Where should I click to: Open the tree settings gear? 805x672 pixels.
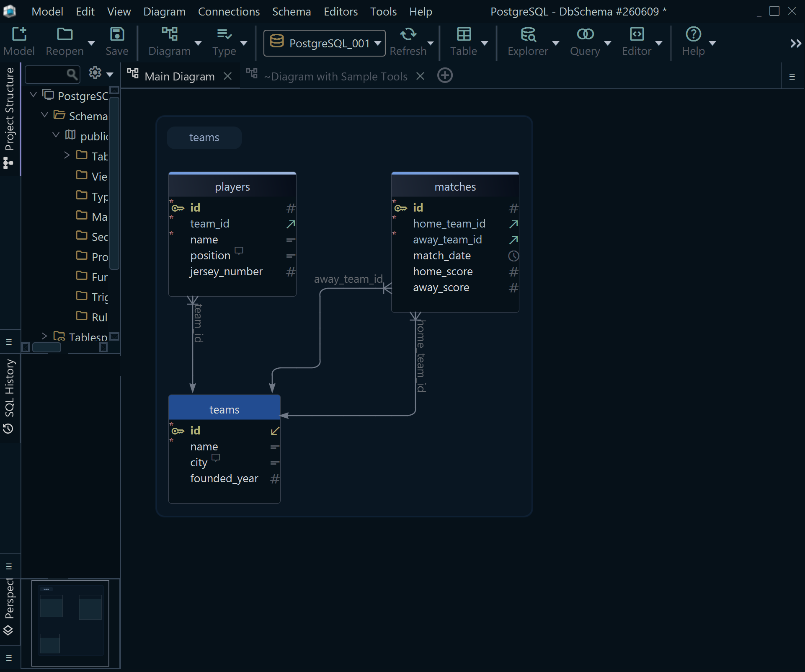pos(95,73)
